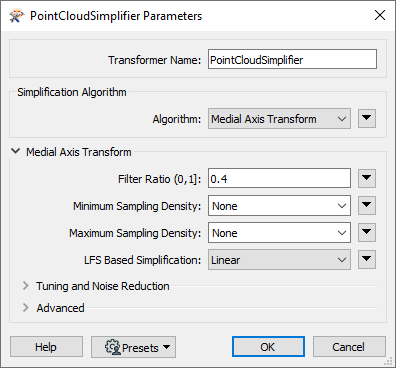Expand the Advanced section
Image resolution: width=396 pixels, height=368 pixels.
(25, 307)
